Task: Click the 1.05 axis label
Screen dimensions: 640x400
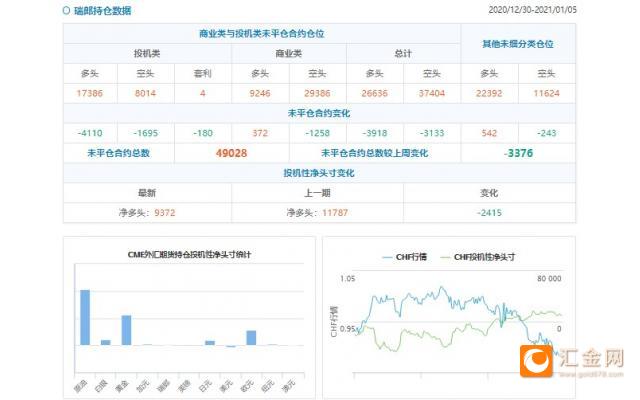Action: 347,278
